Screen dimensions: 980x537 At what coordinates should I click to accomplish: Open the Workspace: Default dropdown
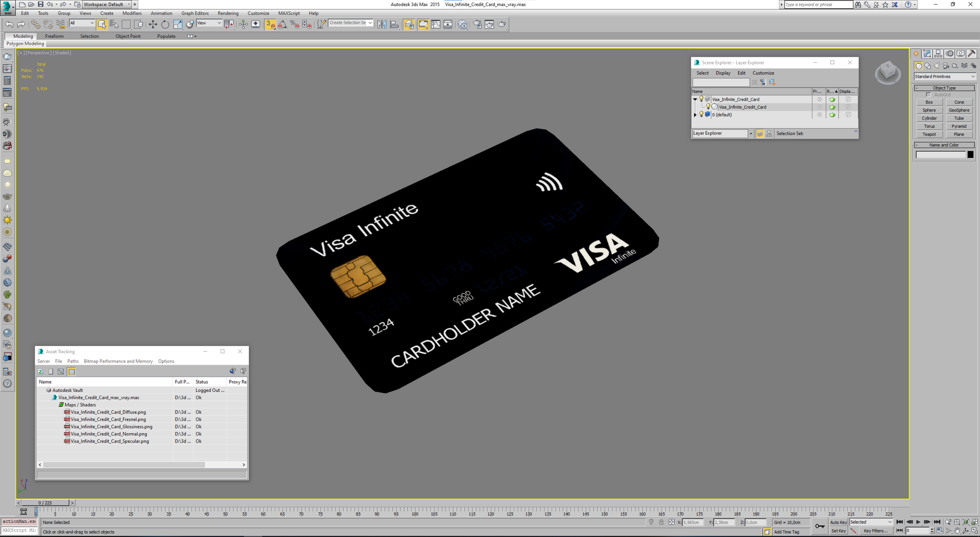(x=107, y=5)
